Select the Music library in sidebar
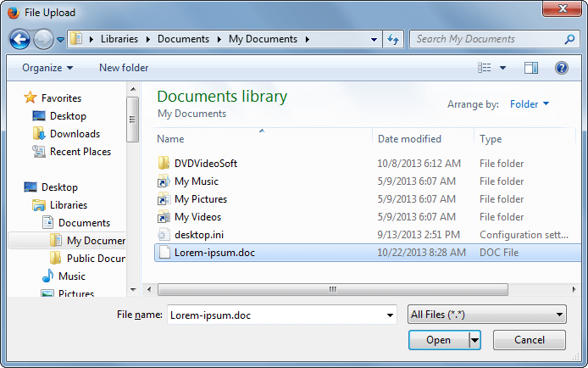Screen dimensions: 588x368 click(71, 276)
